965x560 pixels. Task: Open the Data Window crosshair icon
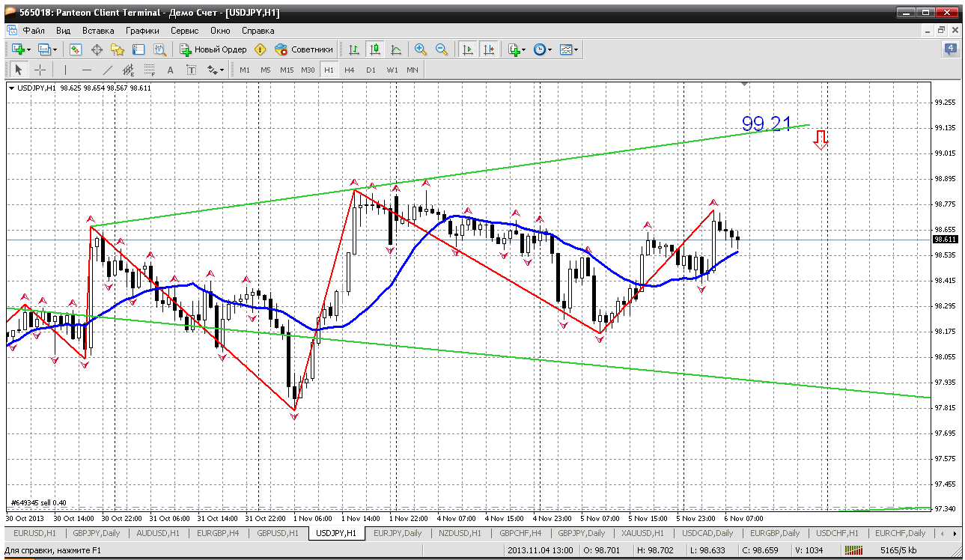pyautogui.click(x=97, y=49)
